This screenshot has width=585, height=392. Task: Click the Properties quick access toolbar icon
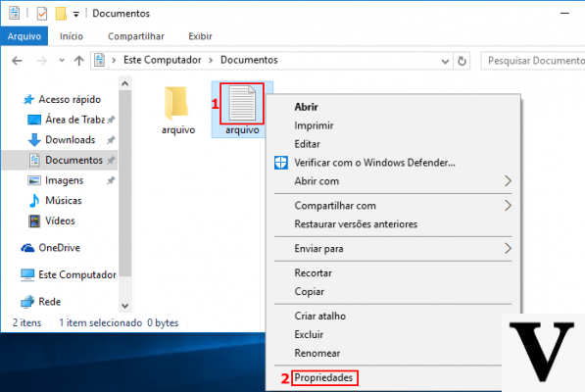point(42,14)
